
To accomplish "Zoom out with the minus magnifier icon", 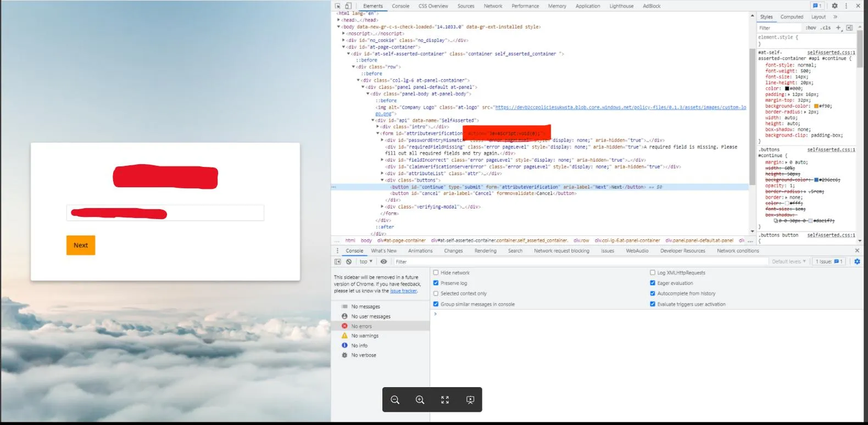I will (395, 400).
